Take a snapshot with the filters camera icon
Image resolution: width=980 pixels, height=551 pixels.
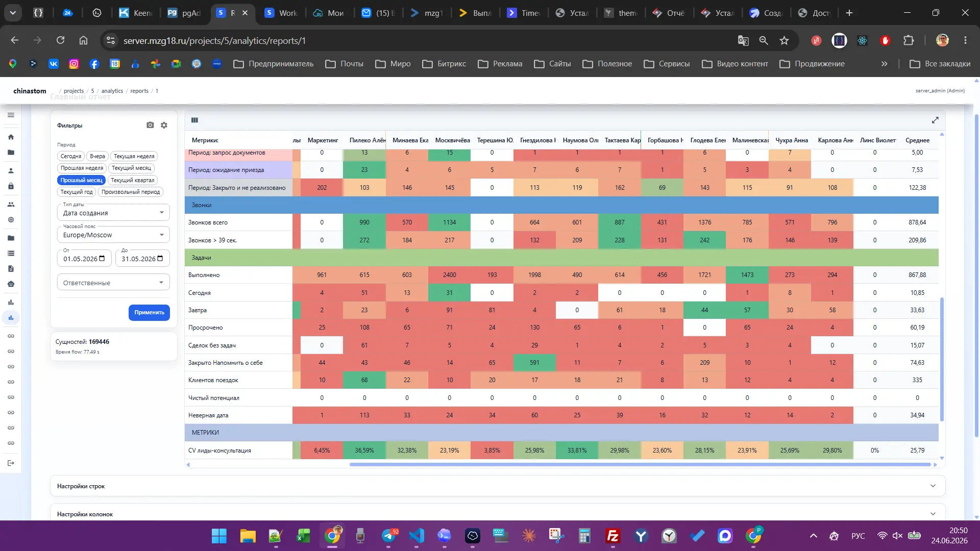coord(150,125)
